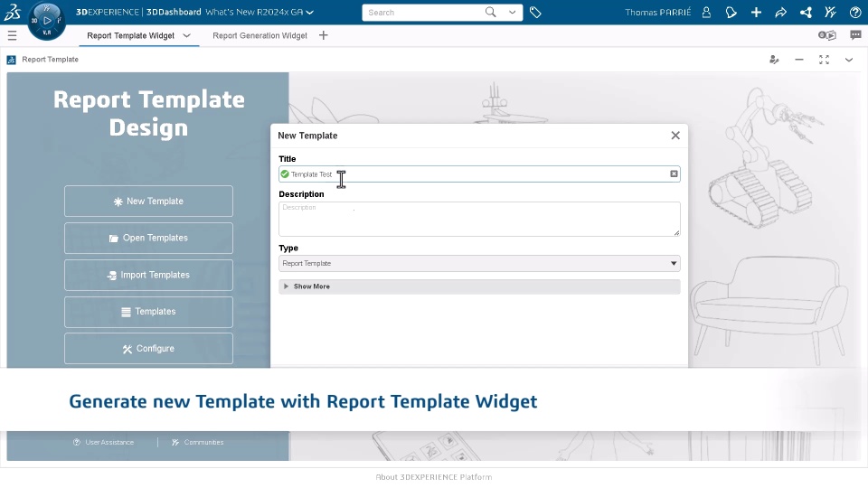Click the Report Template widget header icon
This screenshot has height=488, width=868.
pyautogui.click(x=11, y=60)
